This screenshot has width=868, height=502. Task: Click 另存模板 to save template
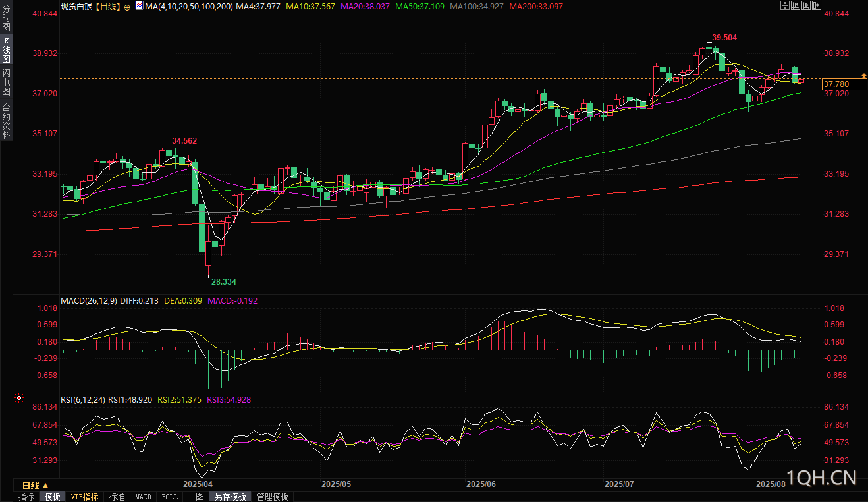coord(231,497)
